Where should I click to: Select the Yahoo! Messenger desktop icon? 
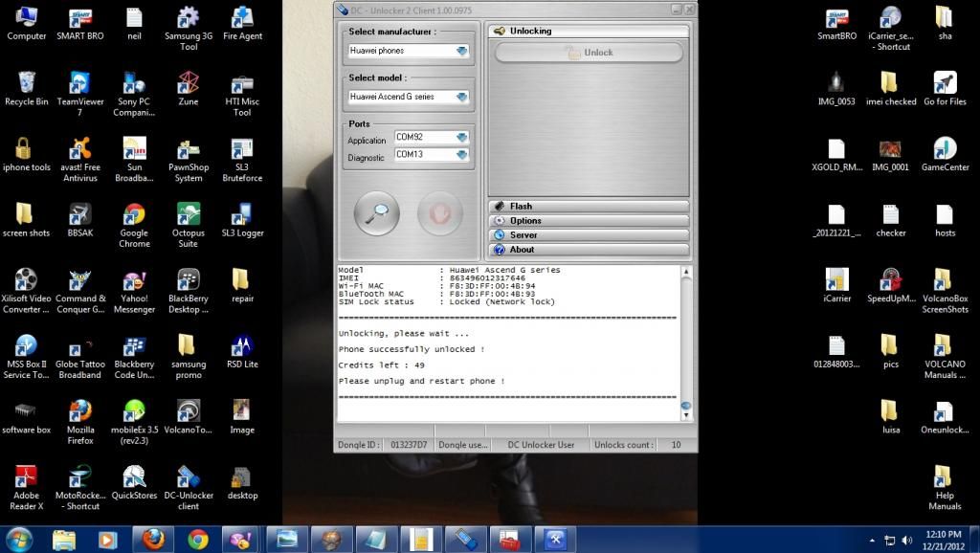point(134,291)
